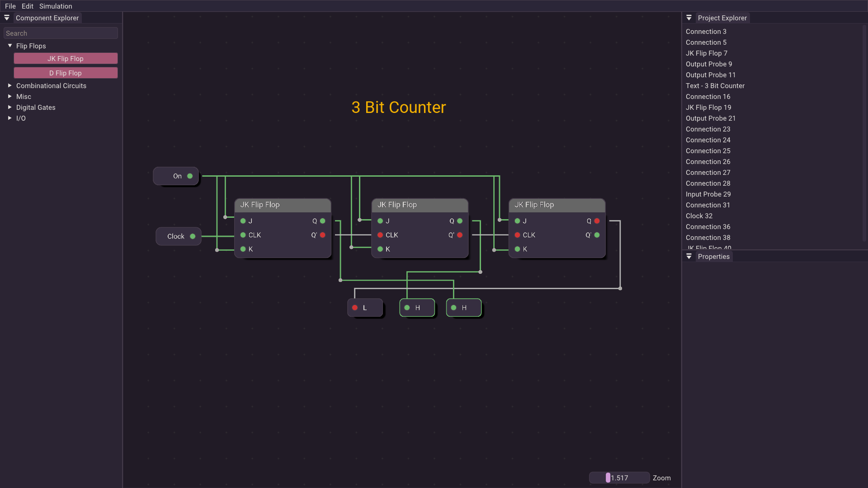Select JK Flip Flop component from sidebar
Viewport: 868px width, 488px height.
(x=66, y=58)
